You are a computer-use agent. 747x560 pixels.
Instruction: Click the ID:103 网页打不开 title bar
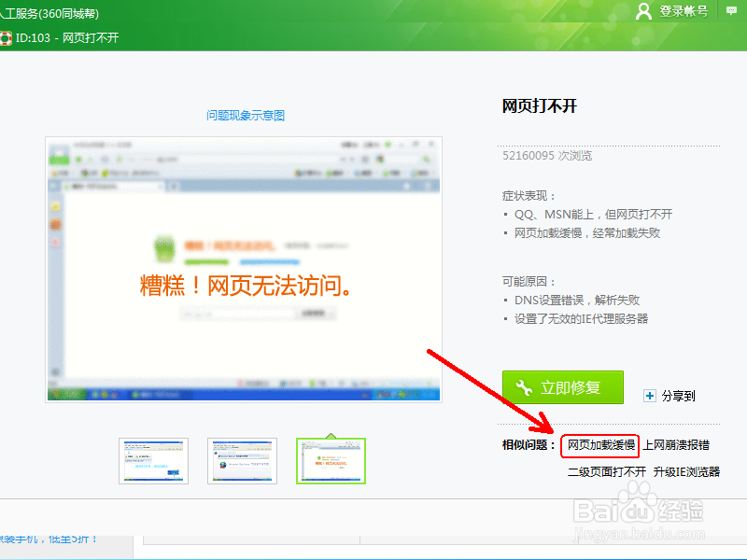click(x=68, y=38)
